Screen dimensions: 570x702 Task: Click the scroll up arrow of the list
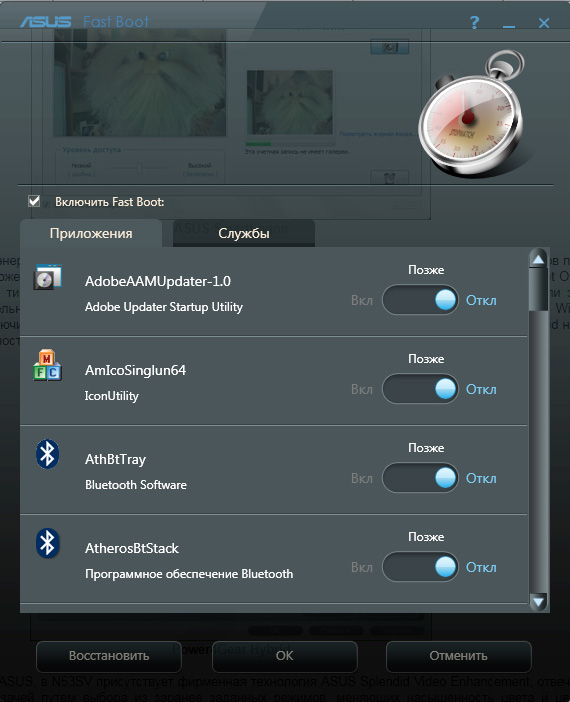click(x=538, y=259)
